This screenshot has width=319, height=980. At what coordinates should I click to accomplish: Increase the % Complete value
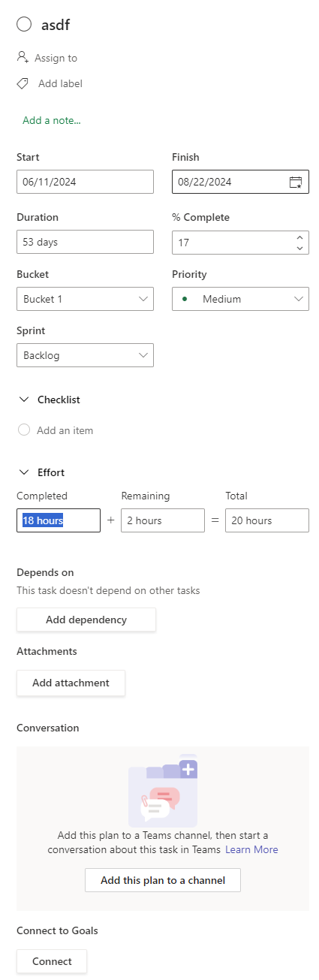click(x=300, y=237)
